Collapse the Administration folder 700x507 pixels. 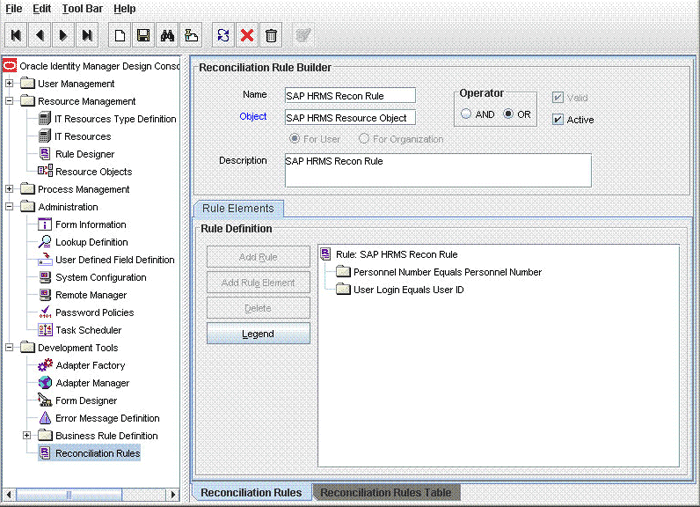(9, 206)
